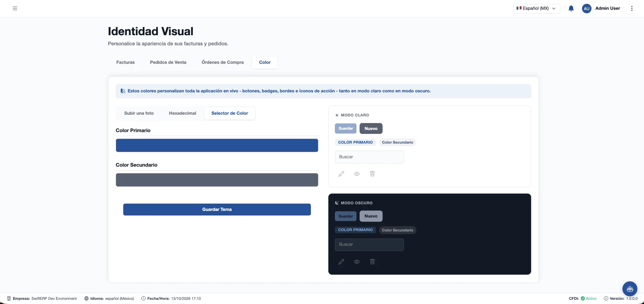Click Nuevo in Modo Claro preview
The height and width of the screenshot is (304, 644).
pyautogui.click(x=371, y=128)
